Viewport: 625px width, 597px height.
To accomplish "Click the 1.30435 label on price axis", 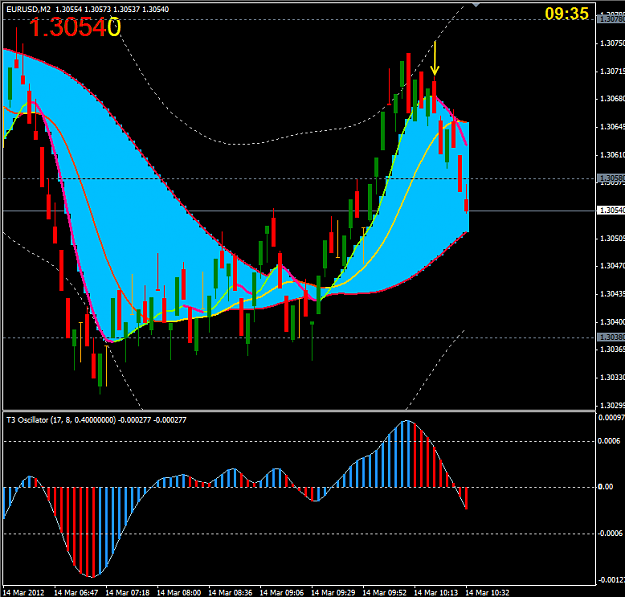I will (612, 294).
